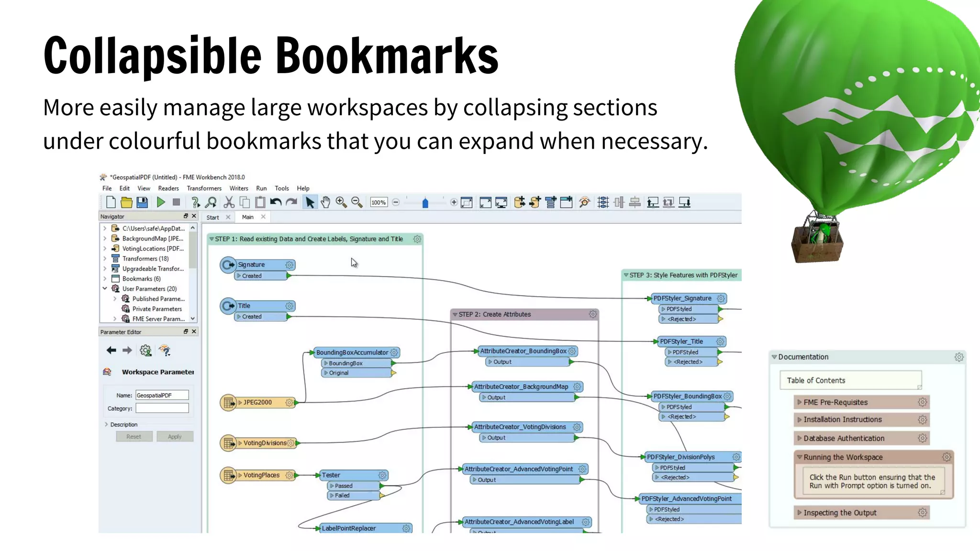
Task: Collapse the User Parameters tree node
Action: point(105,288)
